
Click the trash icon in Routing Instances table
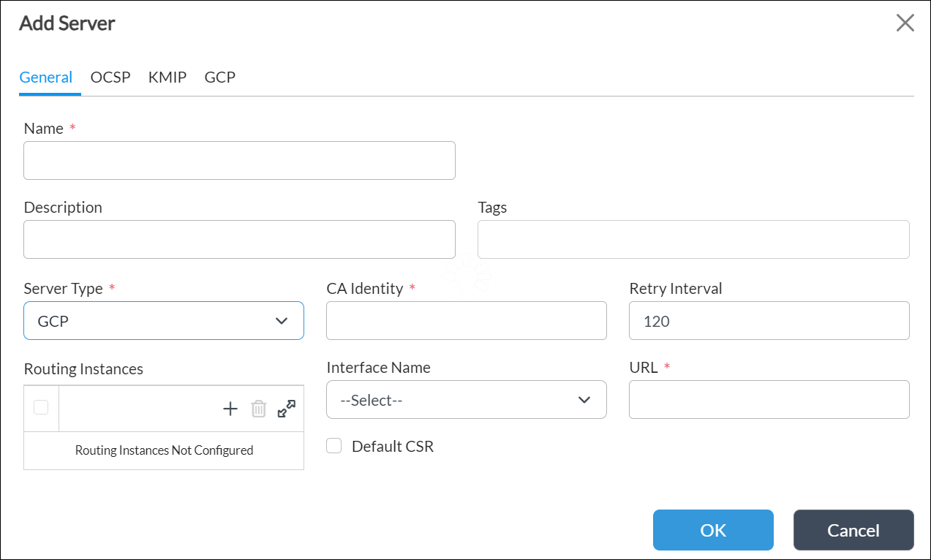(x=258, y=408)
